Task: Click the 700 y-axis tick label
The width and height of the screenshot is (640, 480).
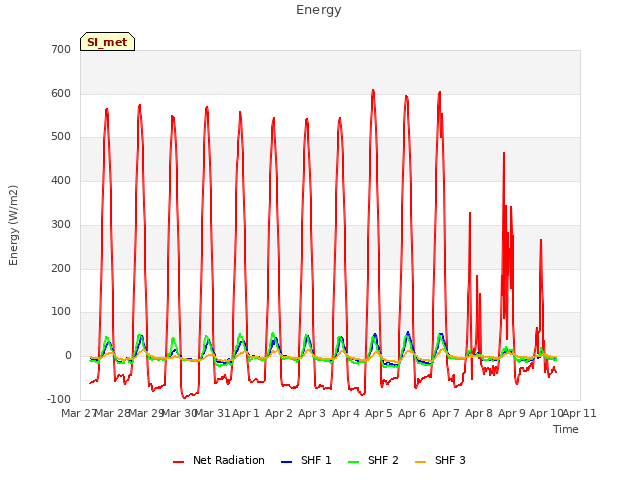Action: [x=61, y=49]
